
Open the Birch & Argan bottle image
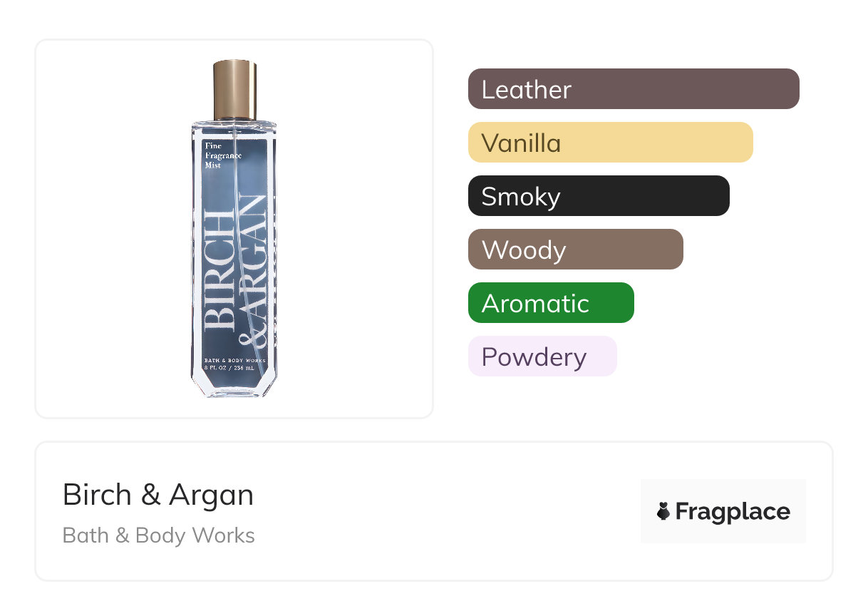tap(234, 229)
